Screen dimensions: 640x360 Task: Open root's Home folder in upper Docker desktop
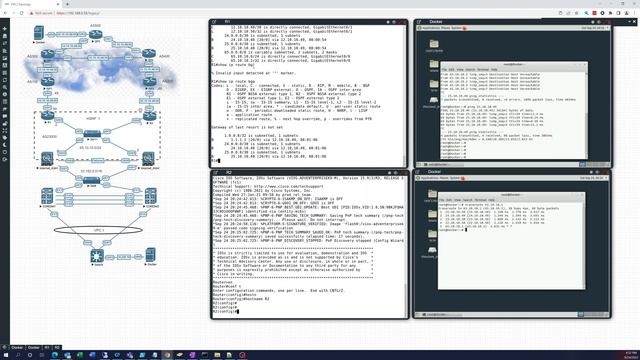[x=434, y=45]
